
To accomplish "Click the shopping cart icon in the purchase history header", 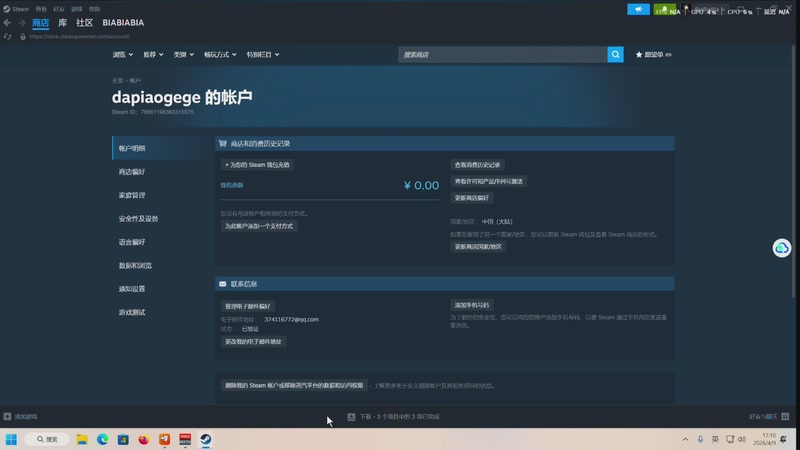I will pyautogui.click(x=222, y=143).
